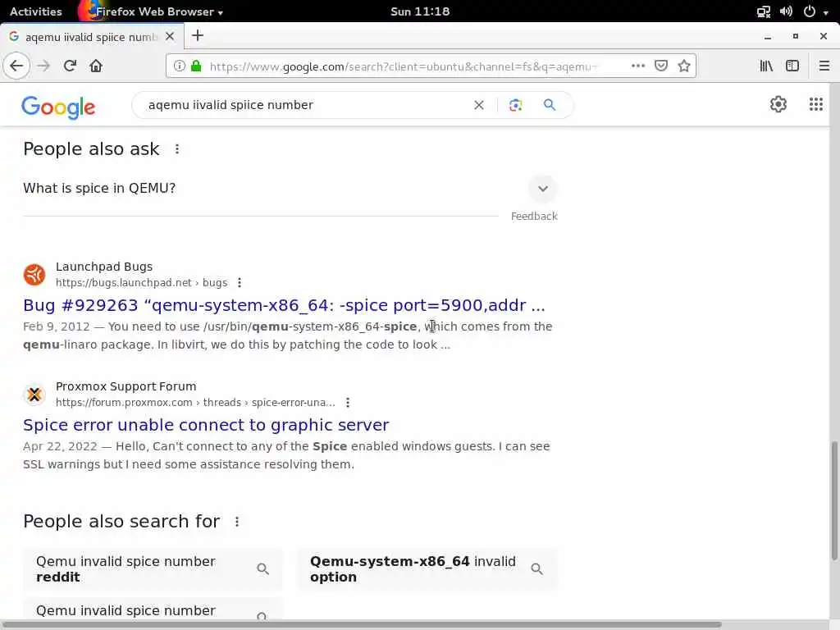Go back to the previous page

coord(16,66)
